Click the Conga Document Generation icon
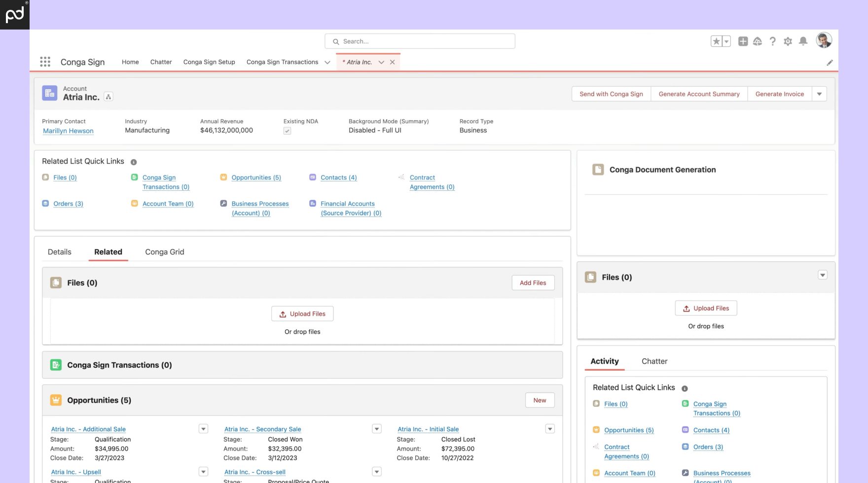 [x=598, y=170]
